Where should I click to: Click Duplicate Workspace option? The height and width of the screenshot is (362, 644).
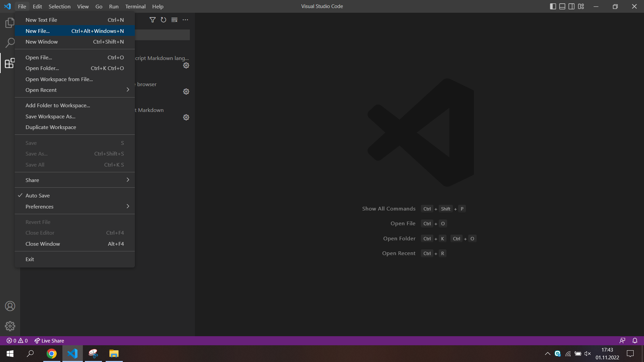(51, 127)
